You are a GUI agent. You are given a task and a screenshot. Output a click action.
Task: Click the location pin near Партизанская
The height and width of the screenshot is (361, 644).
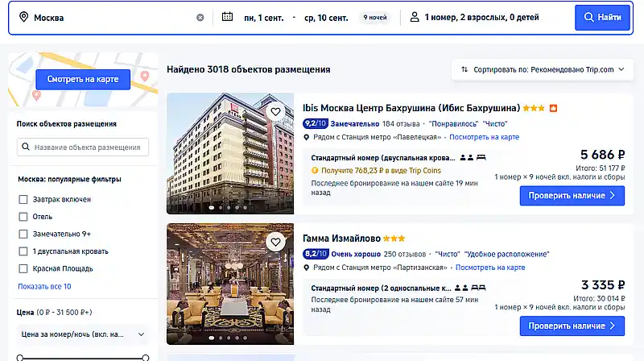(306, 268)
